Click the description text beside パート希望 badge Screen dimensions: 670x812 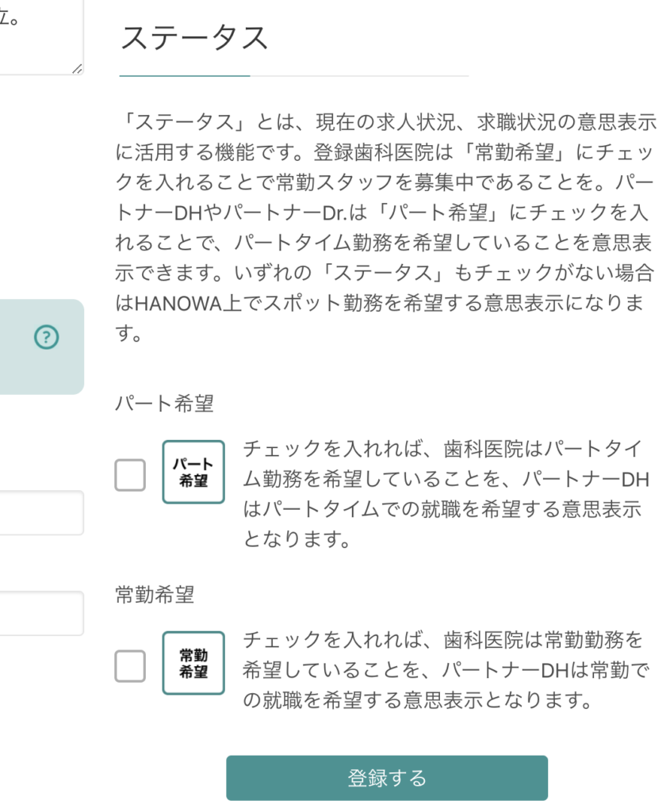[446, 493]
